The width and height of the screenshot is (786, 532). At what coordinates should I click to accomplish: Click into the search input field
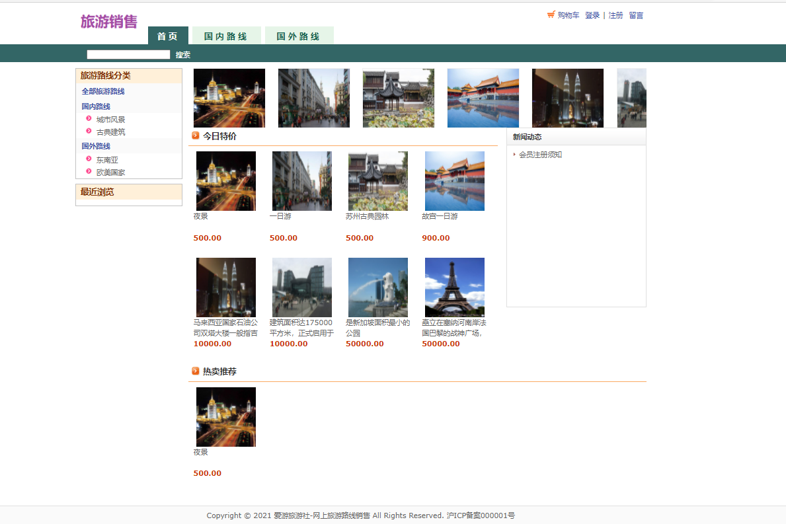click(128, 54)
